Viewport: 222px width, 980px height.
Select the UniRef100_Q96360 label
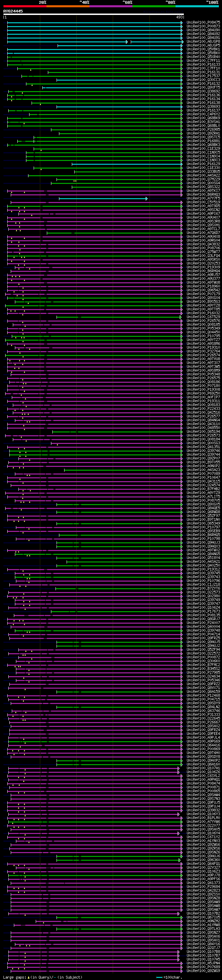[x=203, y=860]
